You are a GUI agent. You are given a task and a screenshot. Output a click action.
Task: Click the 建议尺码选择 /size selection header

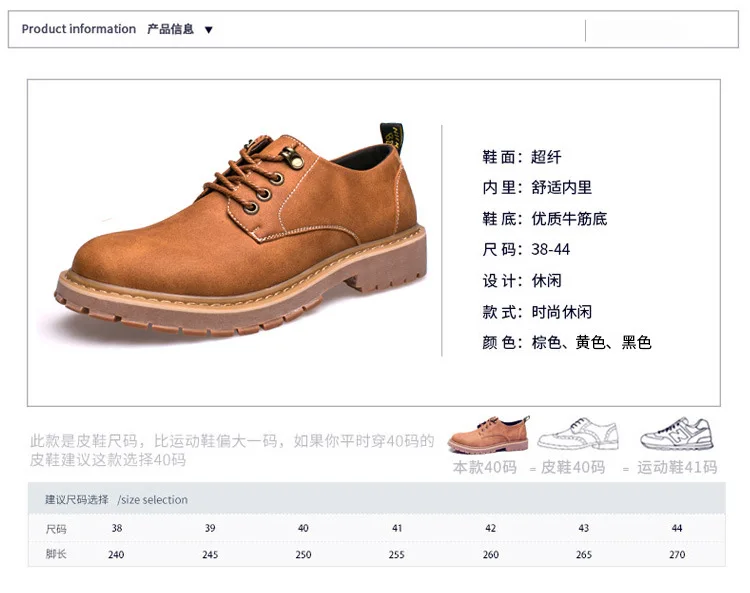coord(116,500)
